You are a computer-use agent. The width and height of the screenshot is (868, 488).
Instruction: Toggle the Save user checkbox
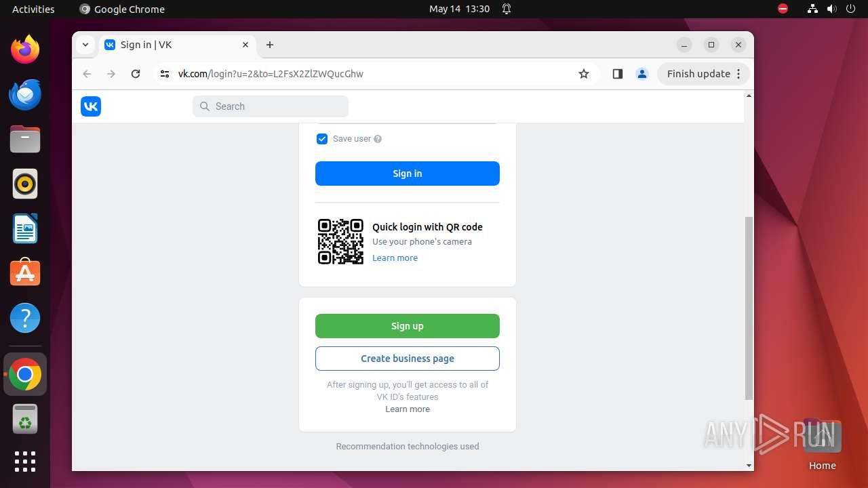pos(322,139)
